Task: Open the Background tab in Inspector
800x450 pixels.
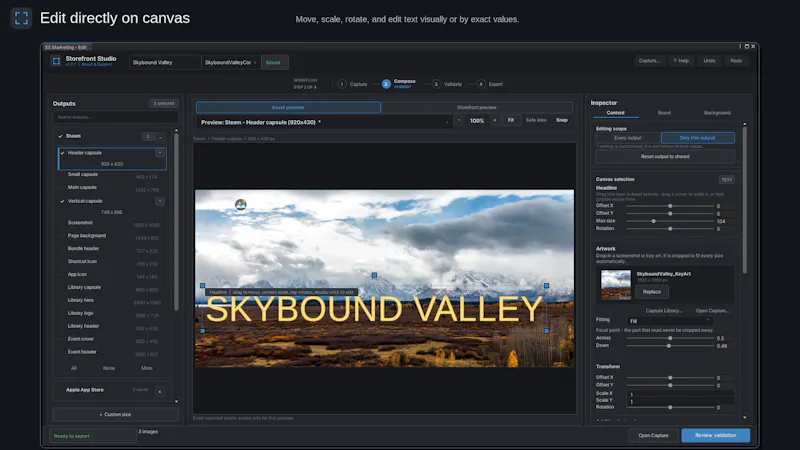Action: click(717, 113)
